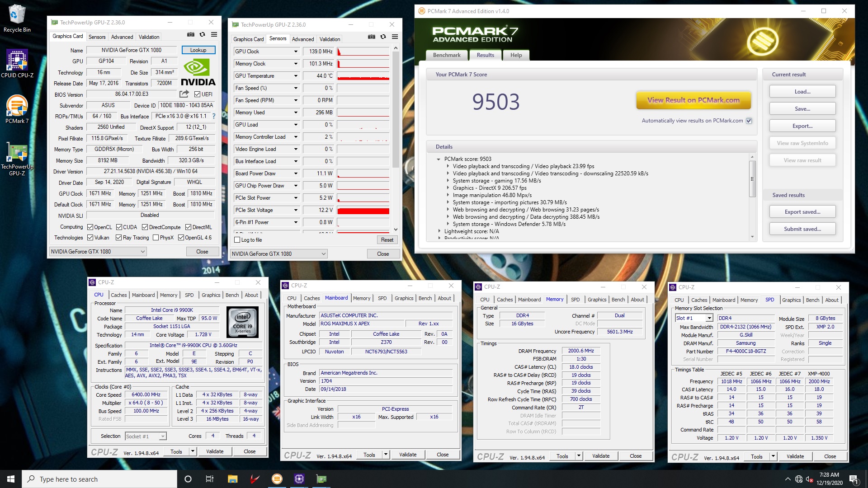The width and height of the screenshot is (868, 488).
Task: Enable the Log to file checkbox
Action: click(237, 240)
